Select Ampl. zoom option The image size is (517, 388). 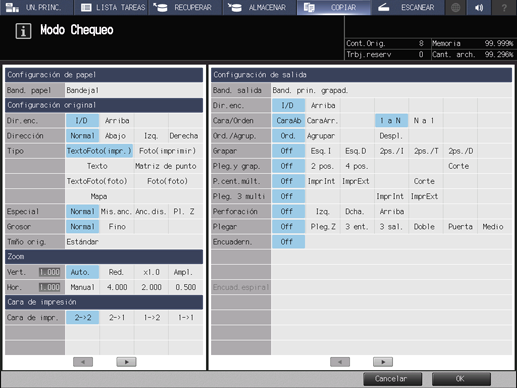point(185,272)
